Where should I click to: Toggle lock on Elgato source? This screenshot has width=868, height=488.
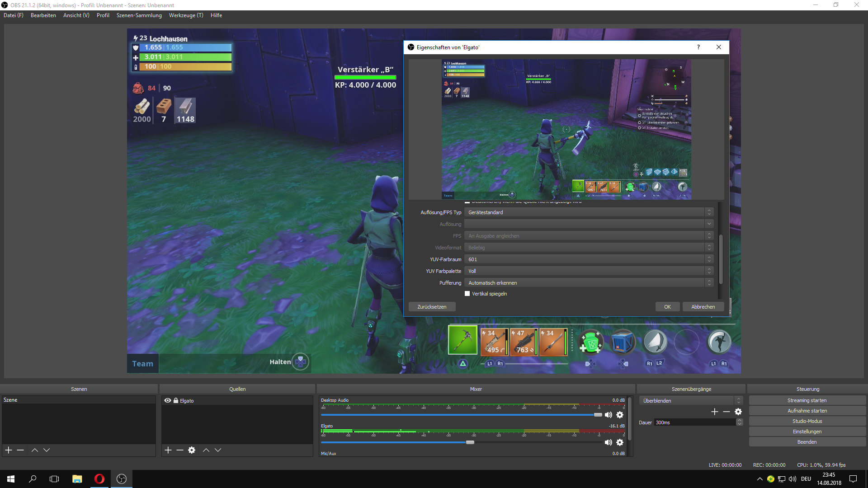(176, 401)
